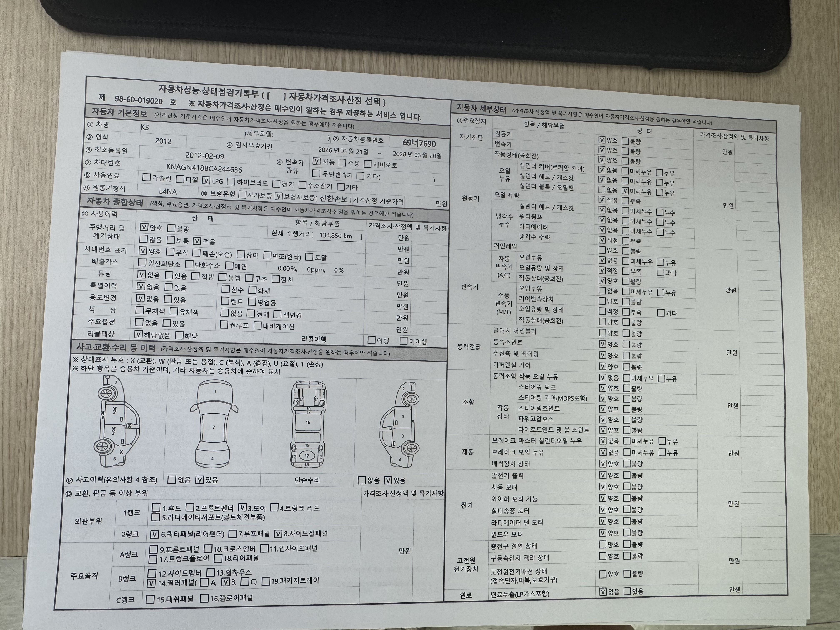
Task: Select the document number 98-60-019020
Action: tap(139, 101)
